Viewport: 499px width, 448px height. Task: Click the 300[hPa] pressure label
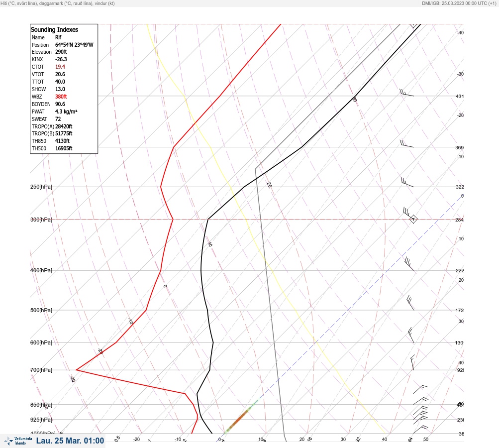click(41, 220)
